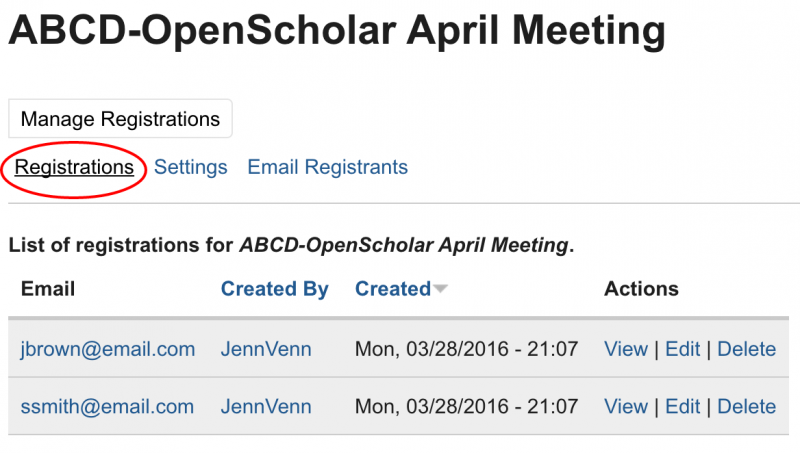
Task: View the jbrown@email.com registration
Action: [x=626, y=349]
